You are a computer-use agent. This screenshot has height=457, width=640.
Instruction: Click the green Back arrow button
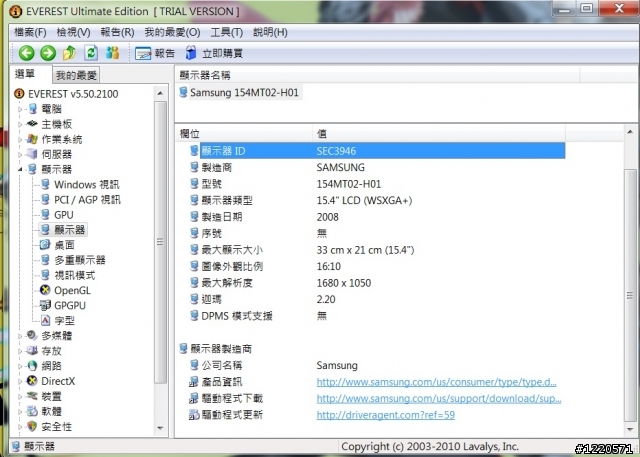27,53
